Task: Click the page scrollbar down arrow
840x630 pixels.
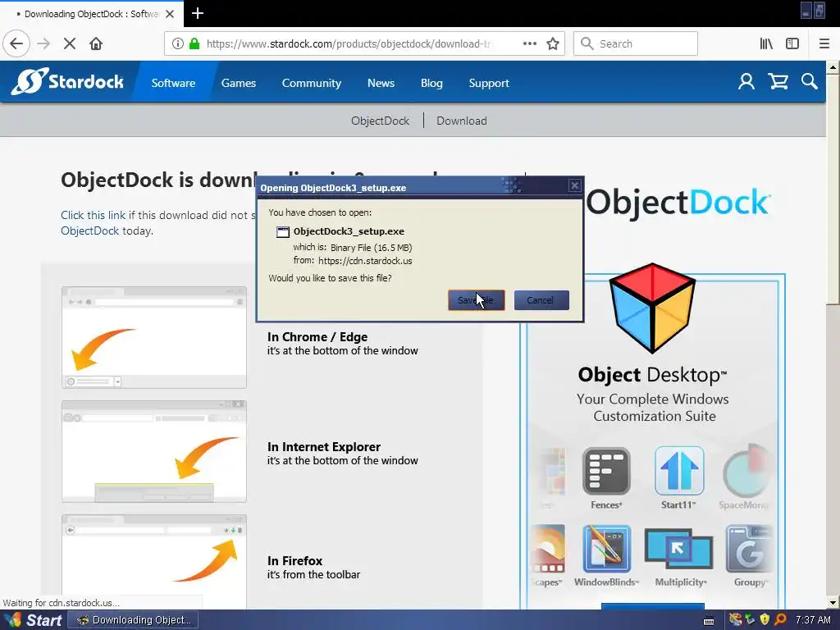Action: pyautogui.click(x=833, y=602)
